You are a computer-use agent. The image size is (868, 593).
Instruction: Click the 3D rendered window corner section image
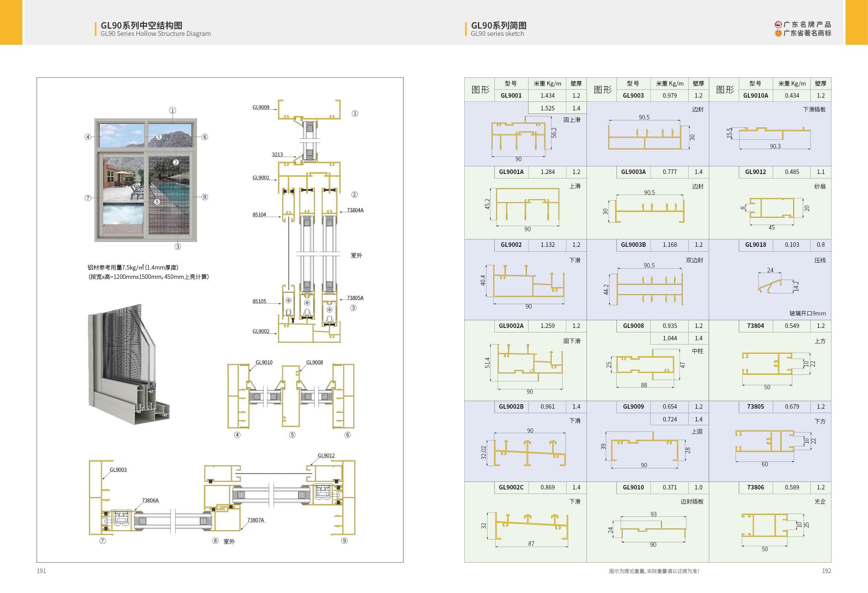click(x=128, y=364)
